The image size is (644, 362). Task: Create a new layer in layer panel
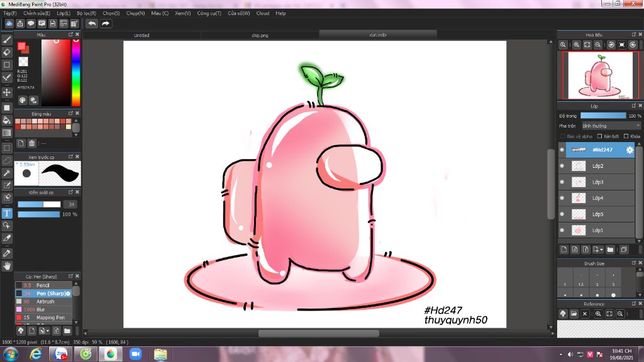point(564,249)
